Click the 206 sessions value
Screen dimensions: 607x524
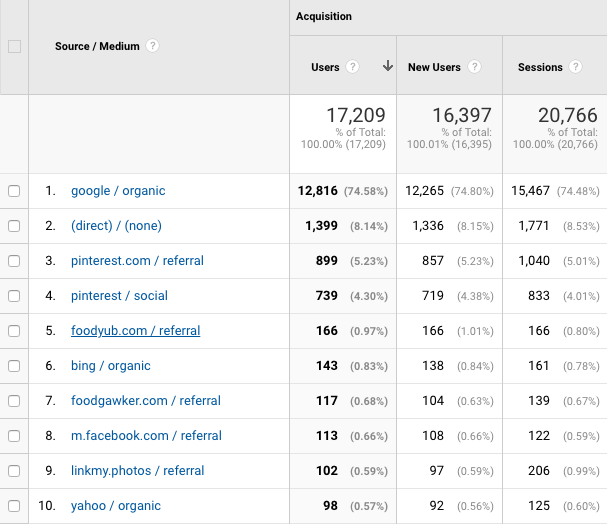pos(539,471)
